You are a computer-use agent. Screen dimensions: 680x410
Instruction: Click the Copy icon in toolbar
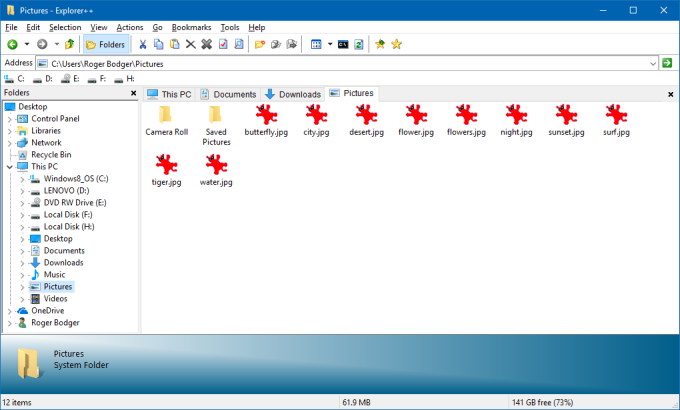[159, 44]
